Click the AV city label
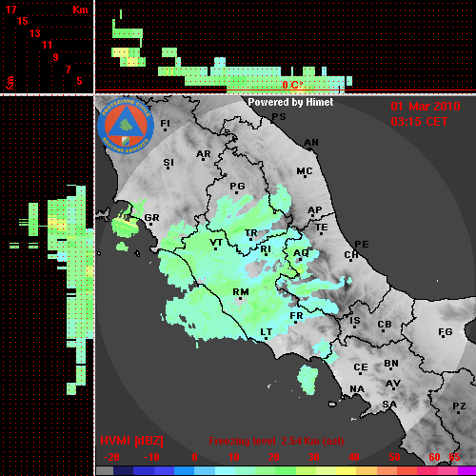 tap(393, 384)
